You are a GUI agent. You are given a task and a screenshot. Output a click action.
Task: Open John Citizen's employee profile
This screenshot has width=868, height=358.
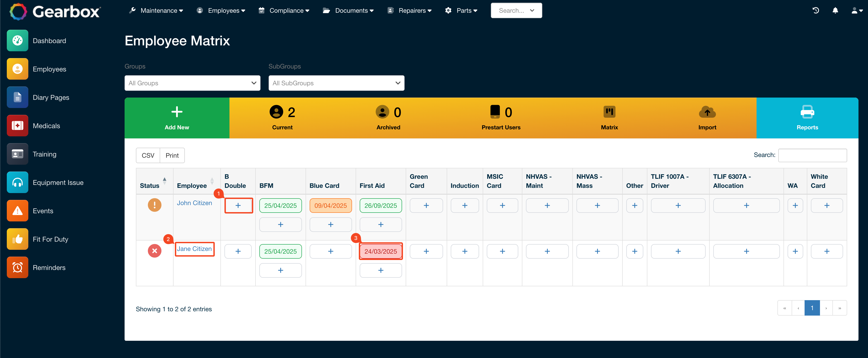coord(194,203)
